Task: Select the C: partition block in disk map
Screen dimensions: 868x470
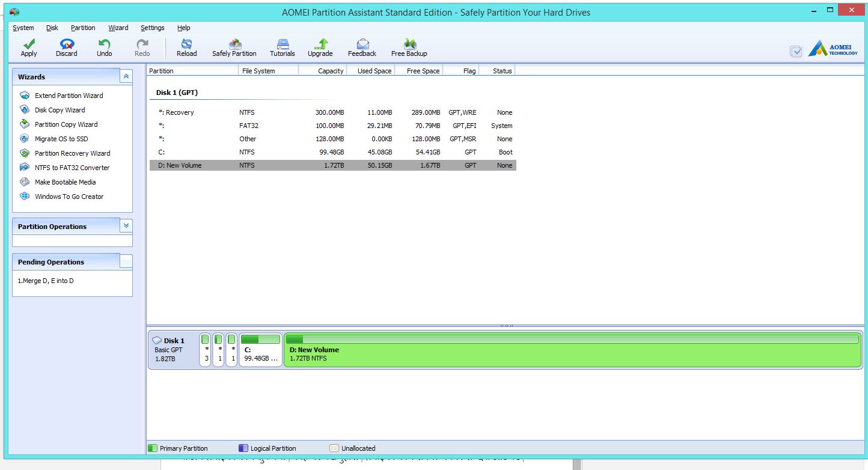Action: click(260, 350)
